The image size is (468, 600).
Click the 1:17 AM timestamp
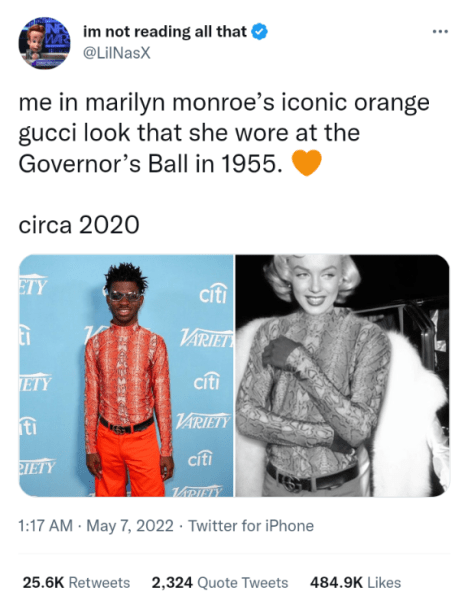tap(46, 526)
